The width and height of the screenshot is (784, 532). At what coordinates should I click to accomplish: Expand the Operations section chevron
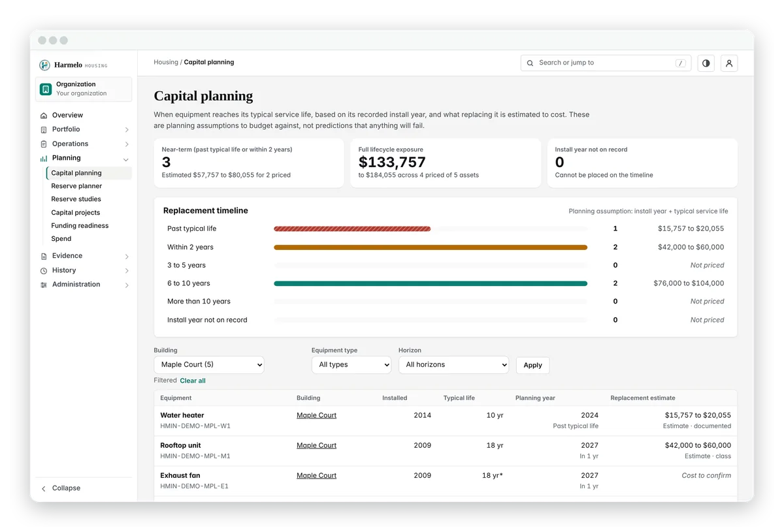point(127,144)
